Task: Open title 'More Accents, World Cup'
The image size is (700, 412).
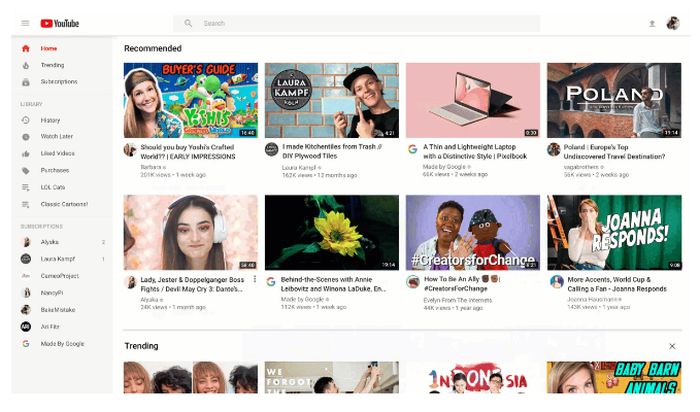Action: pyautogui.click(x=617, y=284)
